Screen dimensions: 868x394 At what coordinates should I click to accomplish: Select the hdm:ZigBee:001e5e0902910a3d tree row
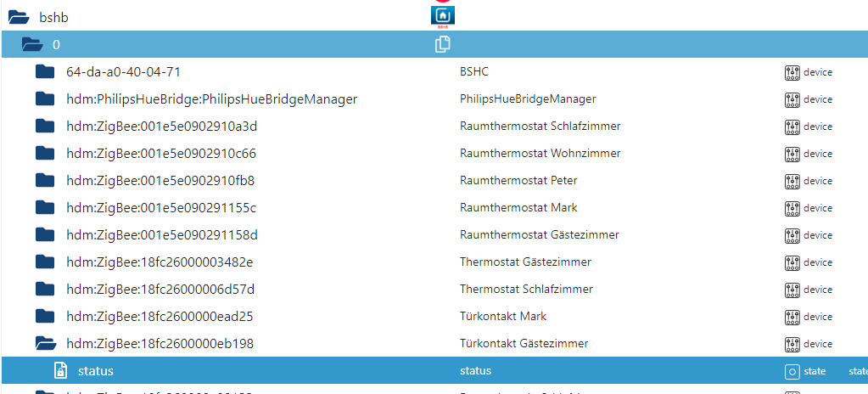(161, 127)
